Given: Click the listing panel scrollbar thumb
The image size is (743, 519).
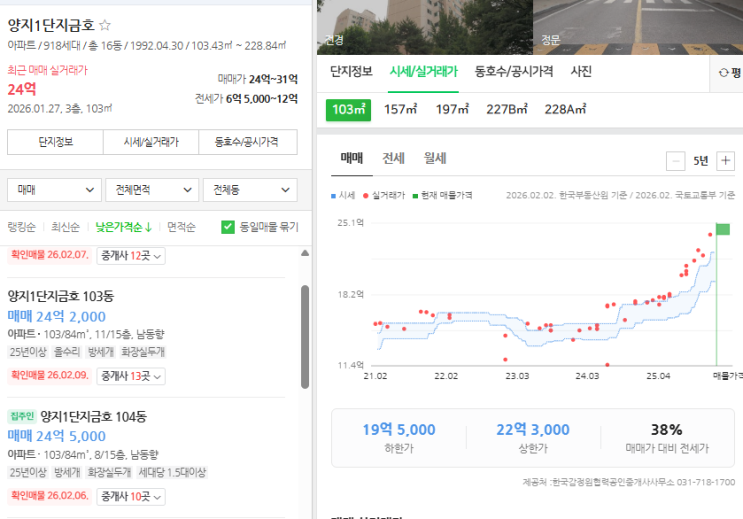Looking at the screenshot, I should [305, 337].
